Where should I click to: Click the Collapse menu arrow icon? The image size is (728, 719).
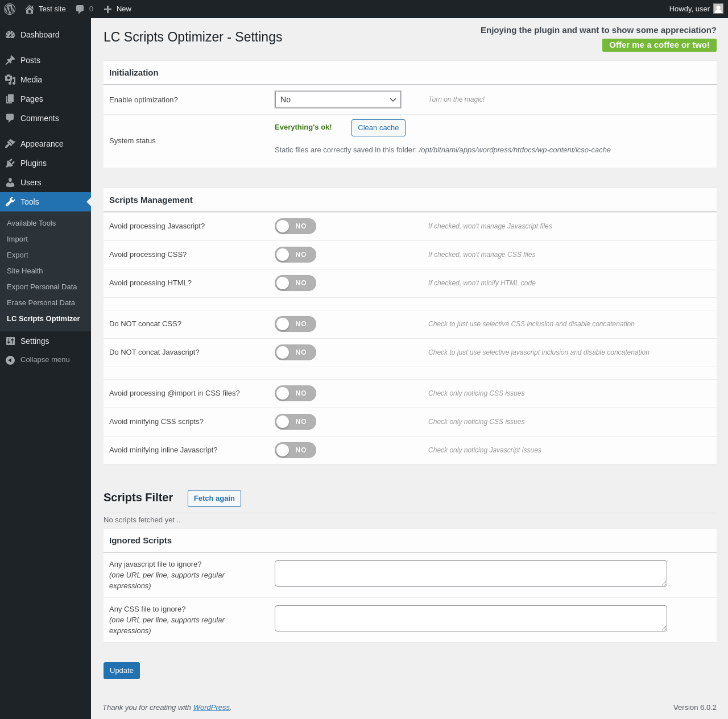point(10,360)
